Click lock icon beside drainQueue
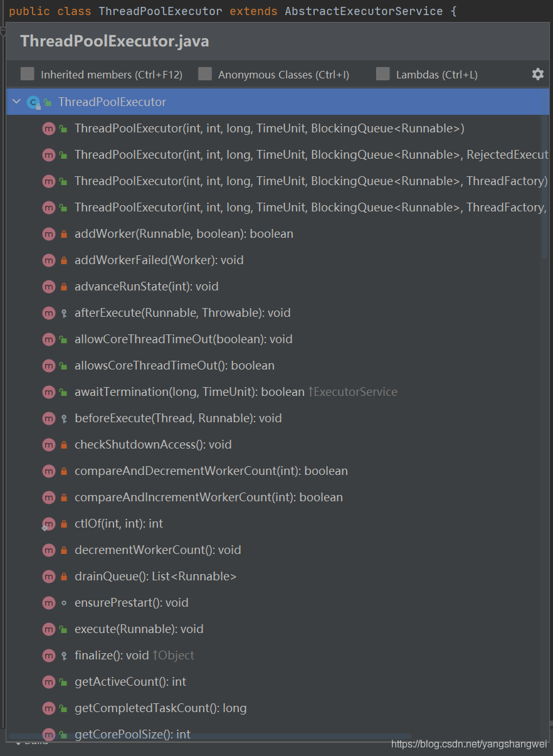553x756 pixels. coord(63,577)
